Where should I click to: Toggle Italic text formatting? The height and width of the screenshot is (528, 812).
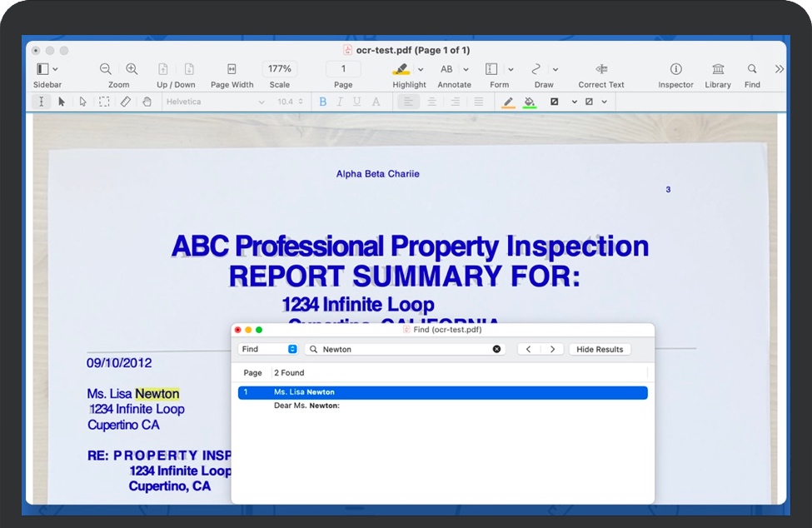[340, 102]
